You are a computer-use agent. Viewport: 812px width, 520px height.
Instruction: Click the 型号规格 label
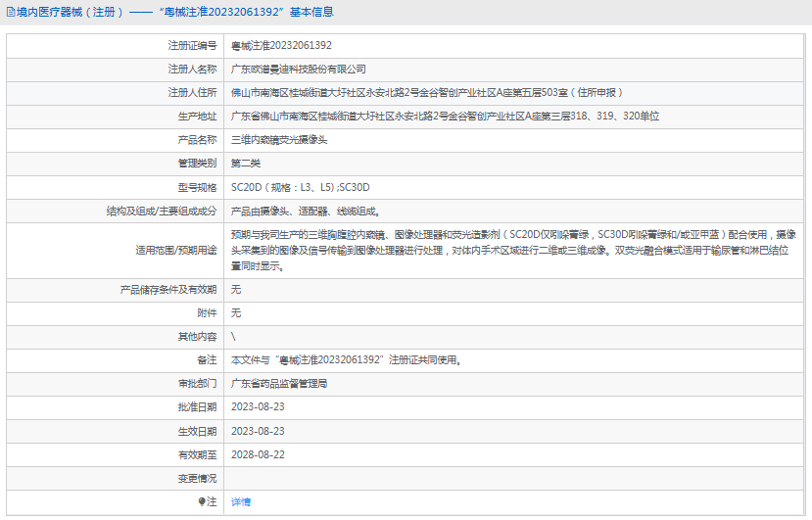(197, 187)
